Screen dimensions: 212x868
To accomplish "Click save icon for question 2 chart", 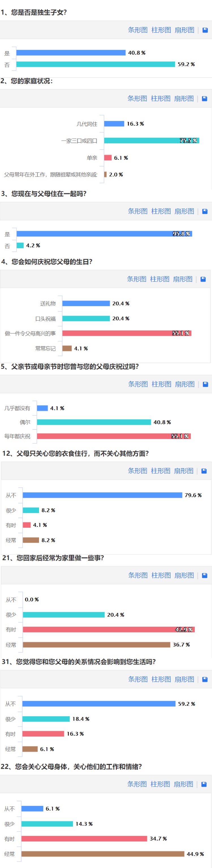I will click(205, 99).
